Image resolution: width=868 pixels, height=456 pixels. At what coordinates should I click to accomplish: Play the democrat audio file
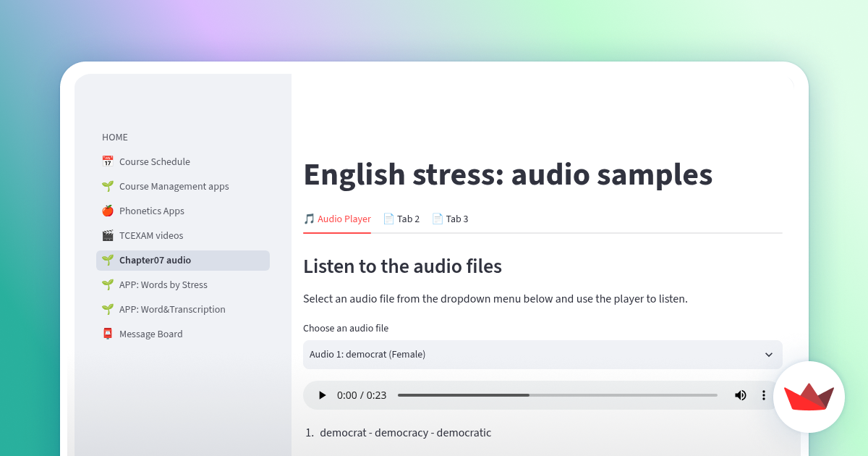point(322,395)
